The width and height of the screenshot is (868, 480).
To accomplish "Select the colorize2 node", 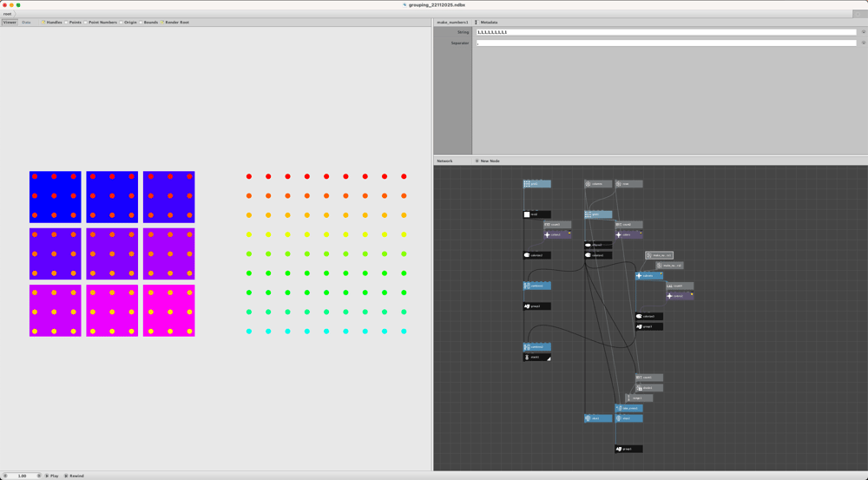I will tap(537, 255).
